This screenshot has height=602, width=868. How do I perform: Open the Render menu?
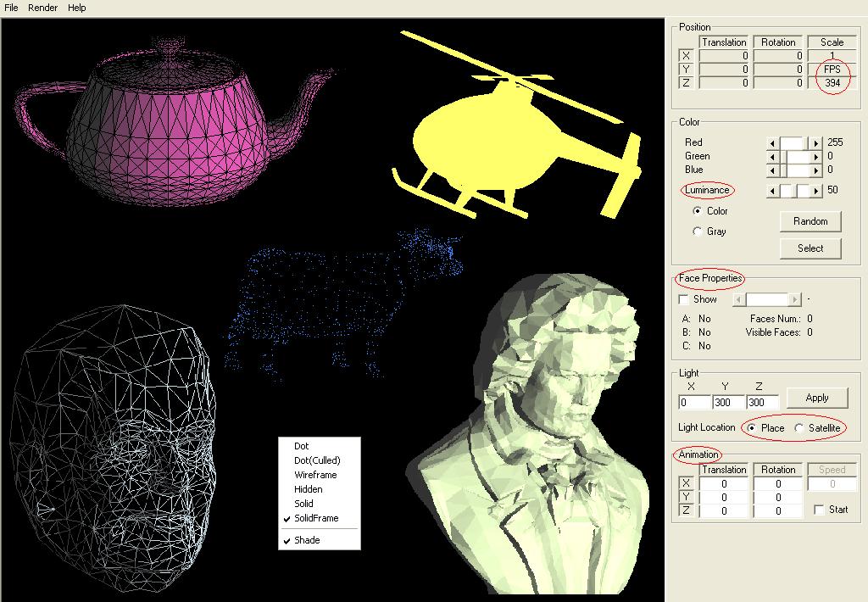click(42, 8)
